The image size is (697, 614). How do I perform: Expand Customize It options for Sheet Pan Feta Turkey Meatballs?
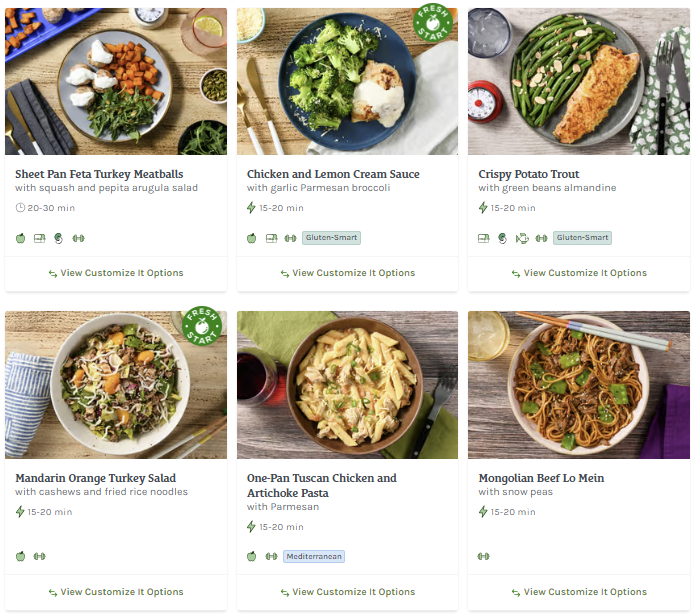[116, 273]
